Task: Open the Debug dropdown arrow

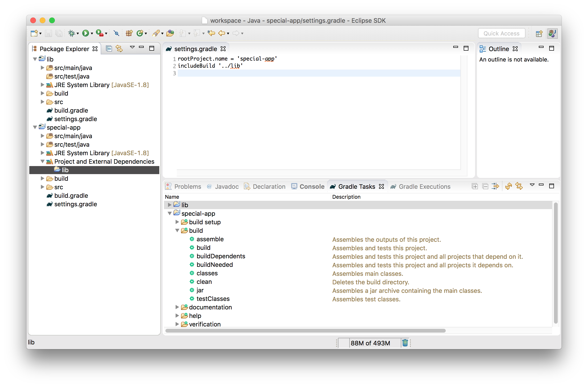Action: (x=78, y=34)
